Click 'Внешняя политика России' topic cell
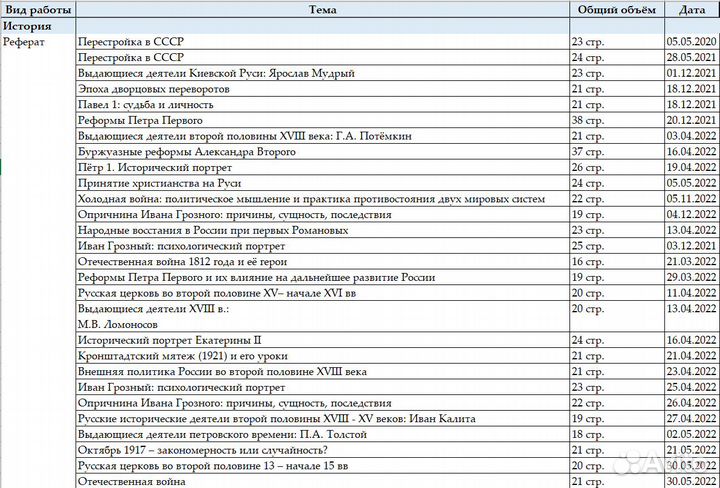The height and width of the screenshot is (488, 720). pyautogui.click(x=322, y=371)
